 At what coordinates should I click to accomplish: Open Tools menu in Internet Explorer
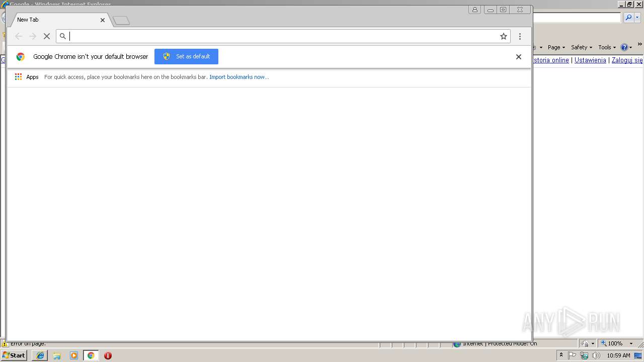pyautogui.click(x=607, y=47)
